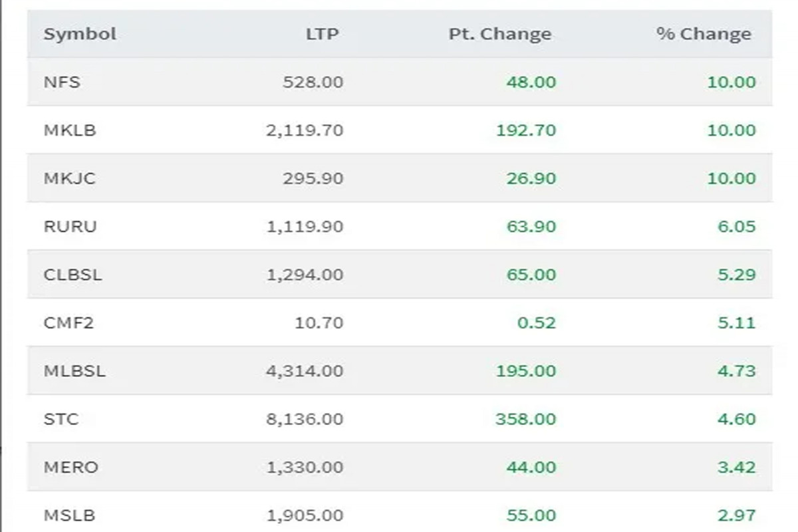
Task: Open the NFS stock symbol
Action: click(x=62, y=82)
